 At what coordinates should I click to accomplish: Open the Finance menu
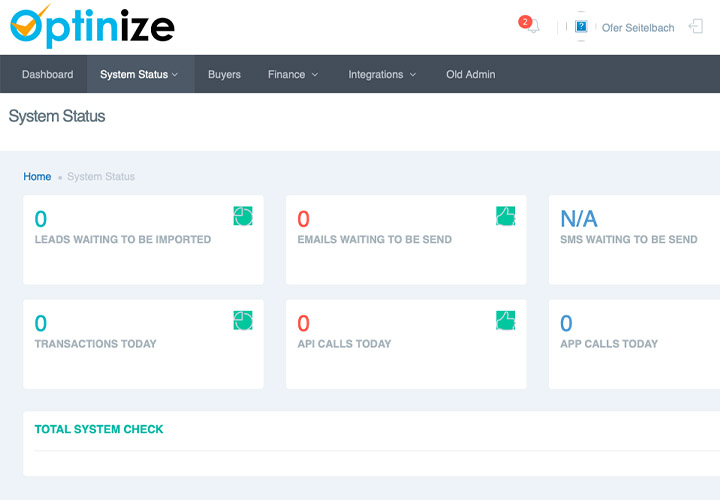point(293,74)
